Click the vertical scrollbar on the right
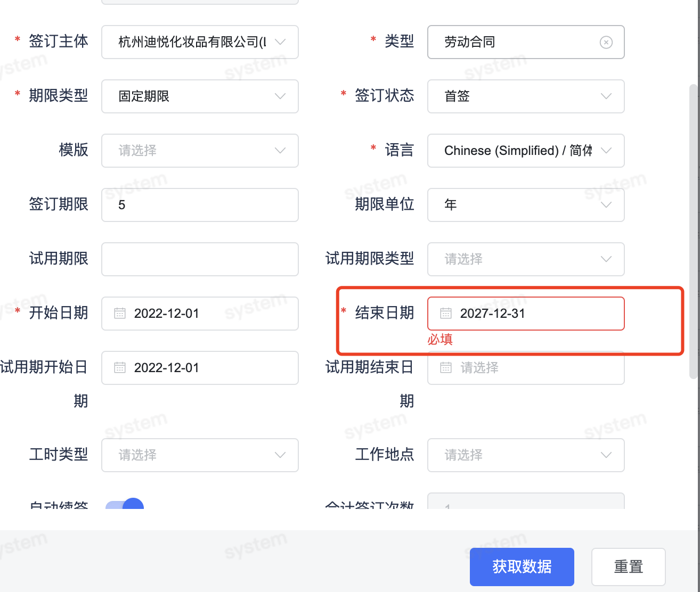This screenshot has height=592, width=700. 693,232
